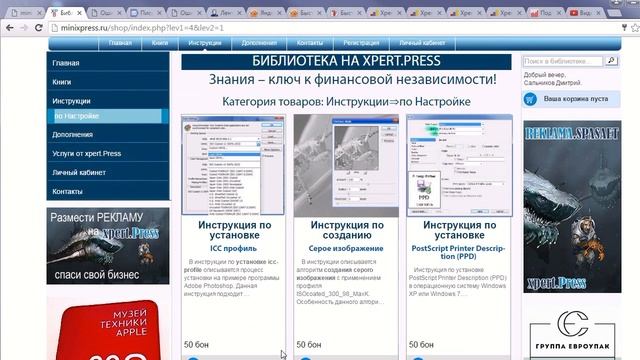Open the 'Музей техники Apple' banner
640x360 pixels.
108,330
